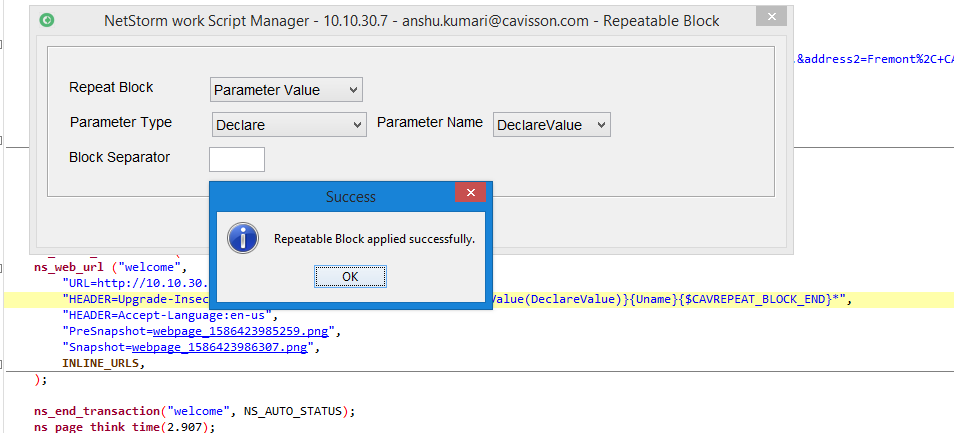Click the INLINE_URLS code line
Screen dimensions: 954x433
click(x=104, y=364)
